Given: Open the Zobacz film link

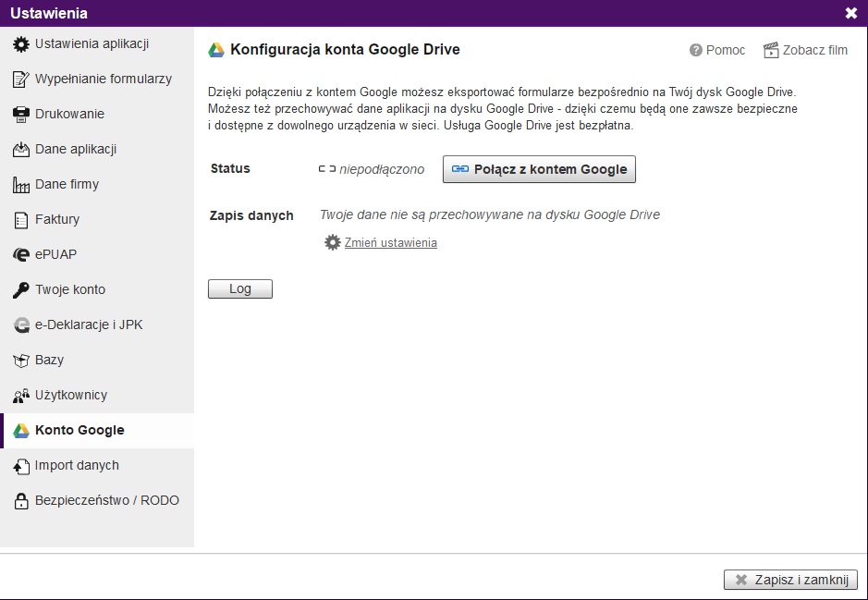Looking at the screenshot, I should pos(815,50).
